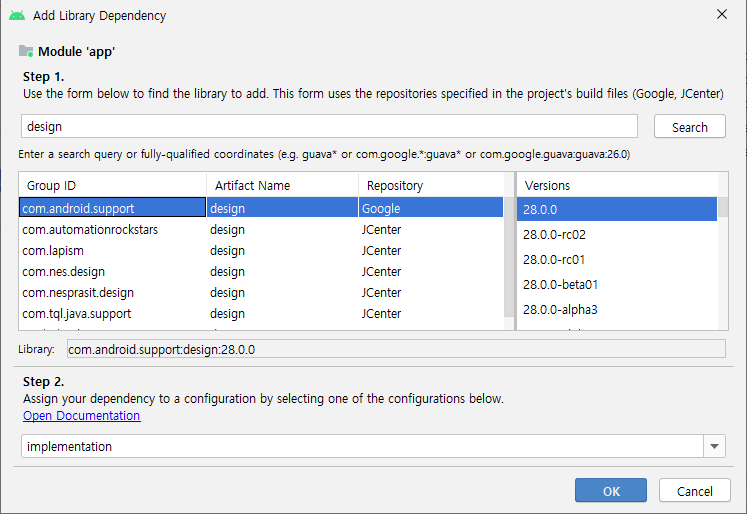Focus the library search query field
Viewport: 747px width, 514px height.
click(329, 126)
